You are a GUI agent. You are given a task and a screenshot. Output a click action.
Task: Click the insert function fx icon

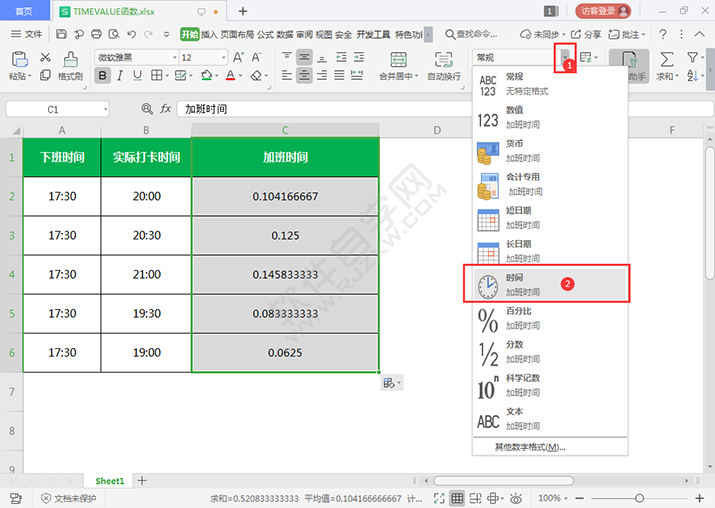tap(166, 108)
